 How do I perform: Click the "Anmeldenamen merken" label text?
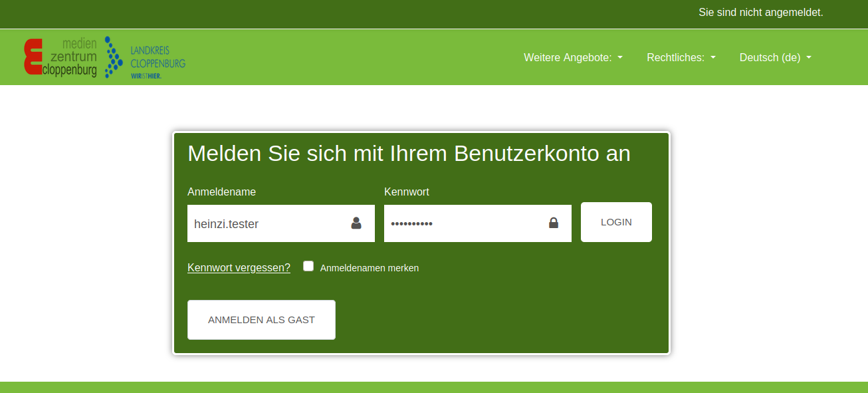click(369, 268)
